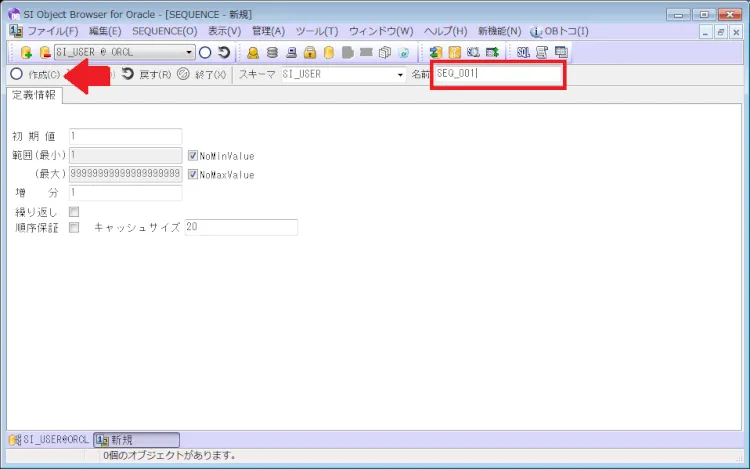Screen dimensions: 750x469
Task: Open the 編集(E) menu
Action: 105,32
